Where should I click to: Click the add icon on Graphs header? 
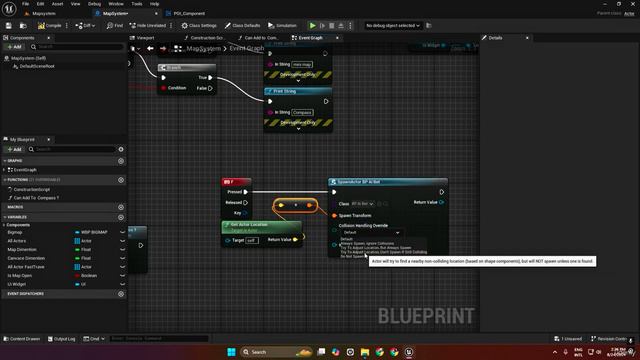[x=121, y=161]
